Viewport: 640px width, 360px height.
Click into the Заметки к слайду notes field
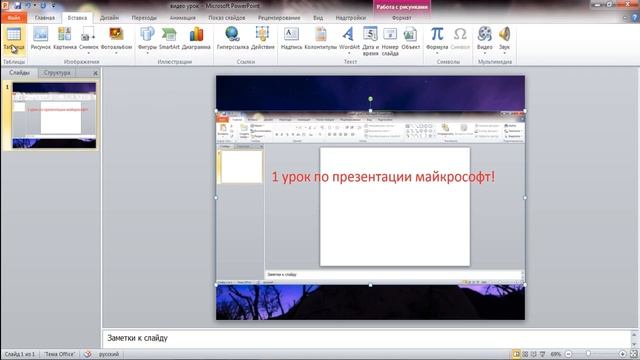[367, 338]
